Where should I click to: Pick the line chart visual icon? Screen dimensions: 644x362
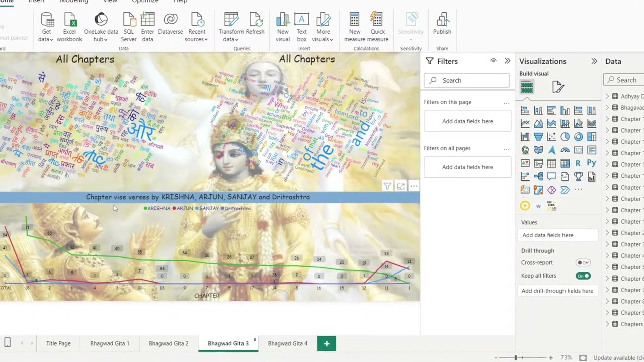(x=525, y=123)
